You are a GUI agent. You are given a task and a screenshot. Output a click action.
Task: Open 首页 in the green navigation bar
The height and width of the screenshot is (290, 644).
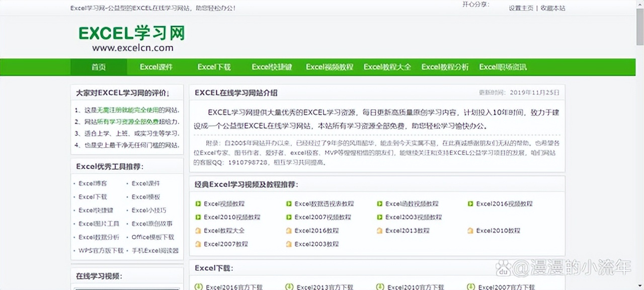tap(99, 67)
